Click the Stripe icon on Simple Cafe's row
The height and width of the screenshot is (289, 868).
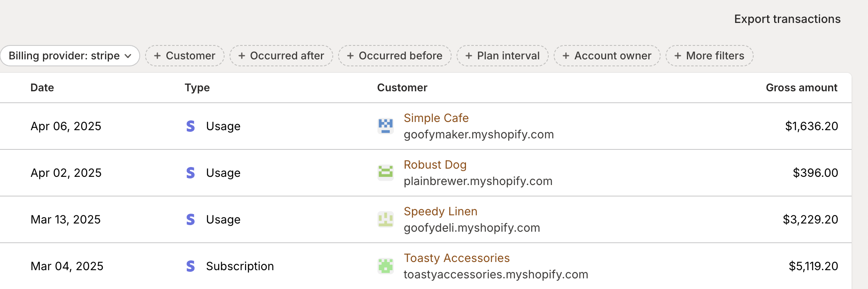click(190, 126)
